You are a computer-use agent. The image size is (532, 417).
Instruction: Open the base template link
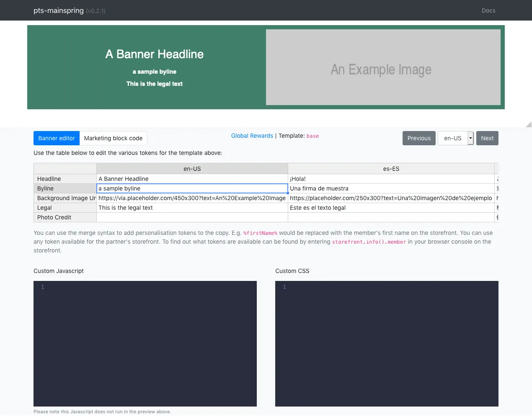(312, 136)
